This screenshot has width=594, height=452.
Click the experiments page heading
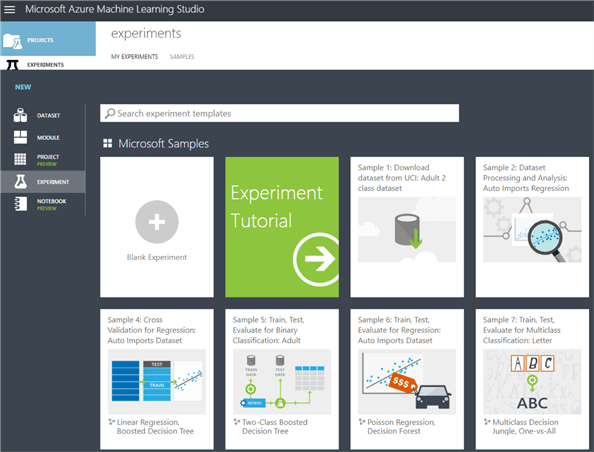point(146,34)
